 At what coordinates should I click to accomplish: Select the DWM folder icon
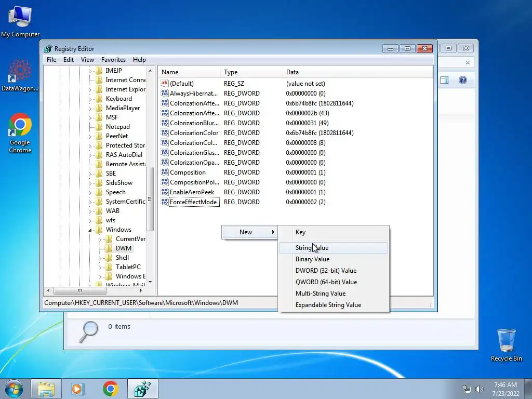pyautogui.click(x=109, y=248)
